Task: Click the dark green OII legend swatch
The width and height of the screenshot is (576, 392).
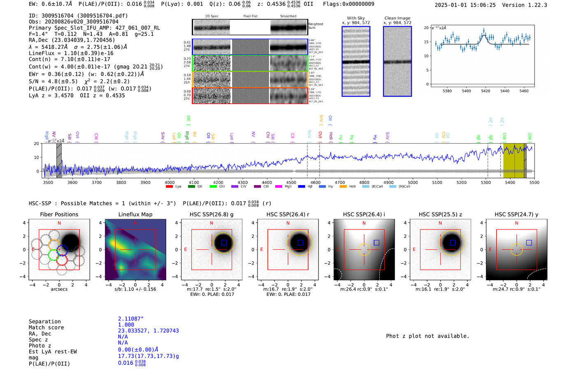Action: point(191,187)
